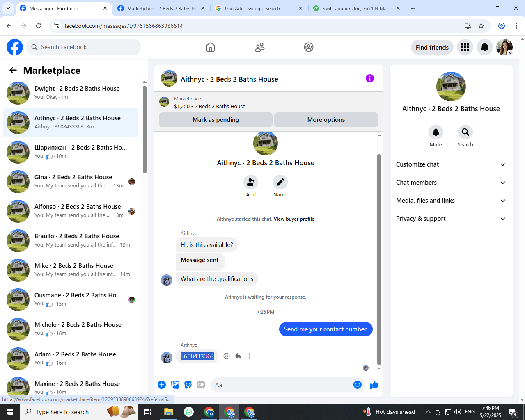
Task: Switch to Swift Couriers Inc tab
Action: (x=356, y=9)
